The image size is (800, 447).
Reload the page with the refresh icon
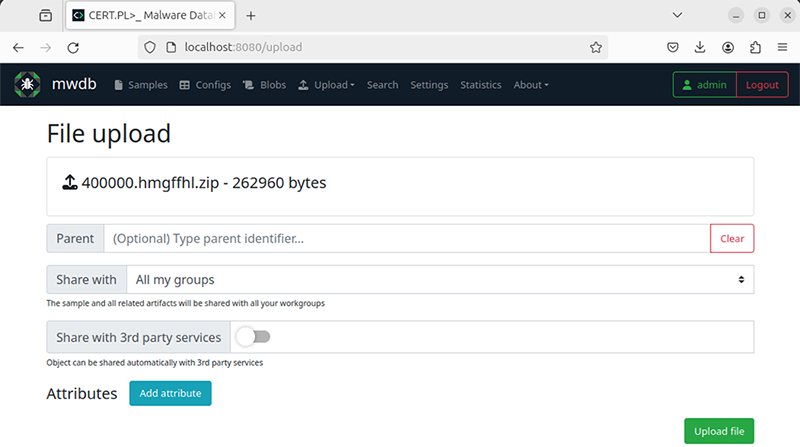point(73,47)
